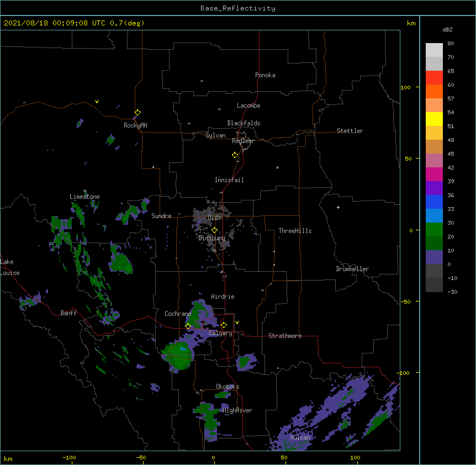Click the white plus marker north of Drumheller
This screenshot has height=465, width=476.
(x=338, y=207)
